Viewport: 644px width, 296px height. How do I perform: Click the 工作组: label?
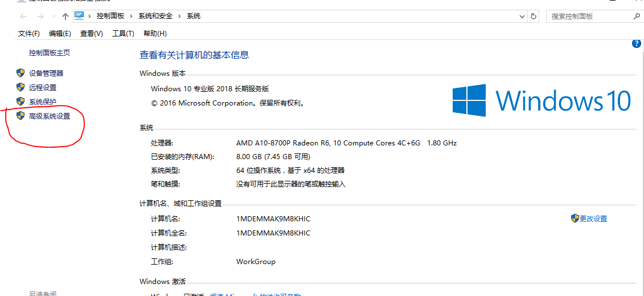point(162,261)
